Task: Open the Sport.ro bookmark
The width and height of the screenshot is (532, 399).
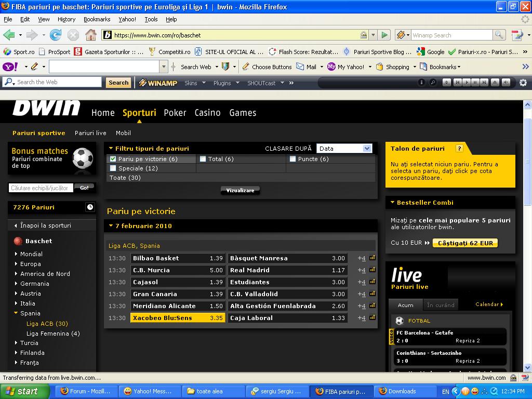Action: coord(19,51)
